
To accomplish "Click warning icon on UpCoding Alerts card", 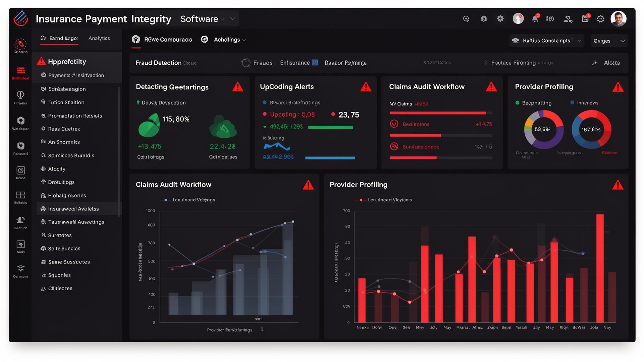I will 366,87.
